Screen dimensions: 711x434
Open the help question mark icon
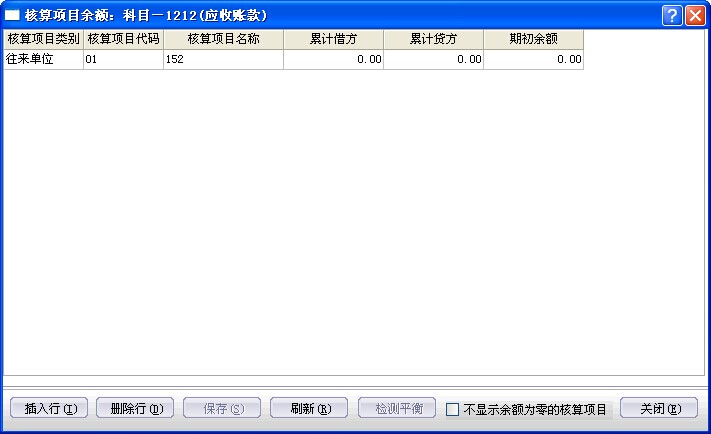tap(672, 15)
